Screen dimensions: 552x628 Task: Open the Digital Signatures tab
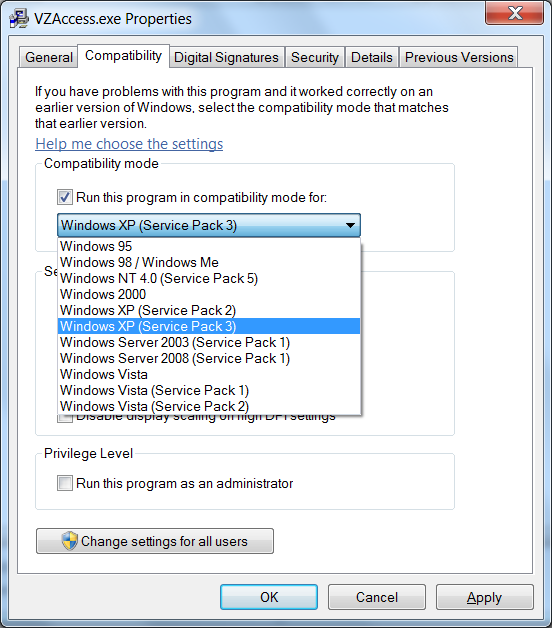coord(226,57)
